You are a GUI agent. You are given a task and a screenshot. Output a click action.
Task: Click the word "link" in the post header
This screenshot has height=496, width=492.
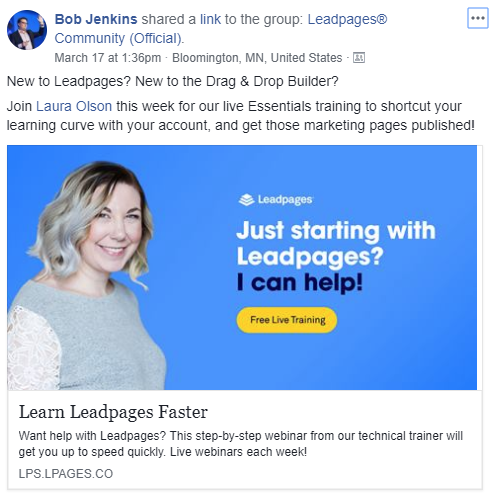point(210,19)
